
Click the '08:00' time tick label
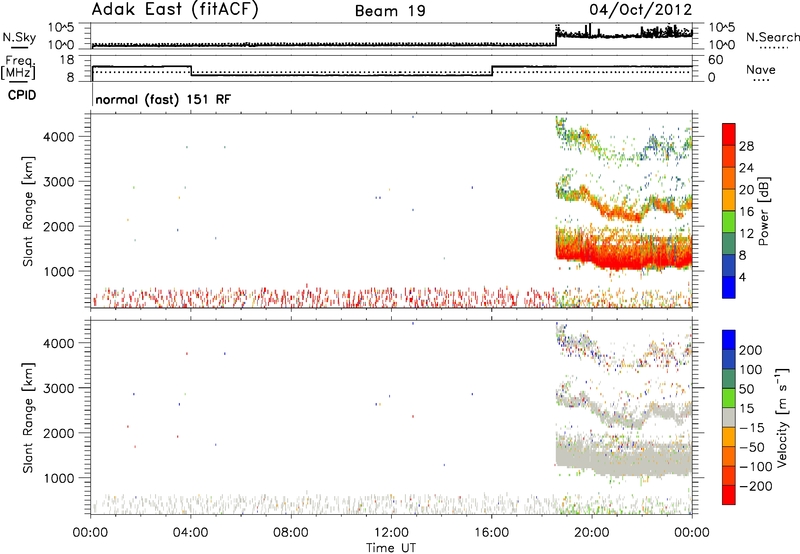pos(291,533)
